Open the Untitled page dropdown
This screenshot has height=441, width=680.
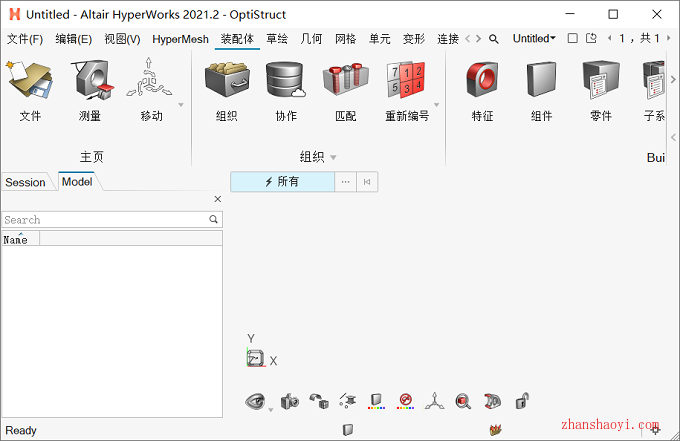(x=534, y=39)
